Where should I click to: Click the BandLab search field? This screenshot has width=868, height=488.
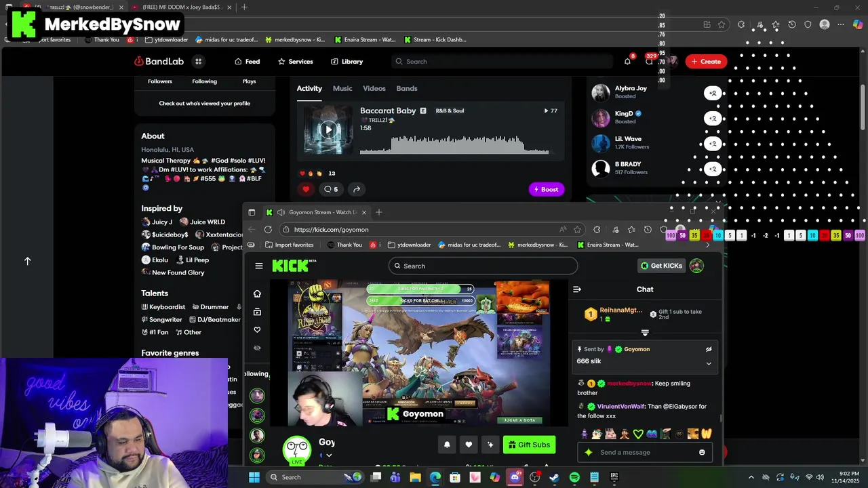coord(502,61)
